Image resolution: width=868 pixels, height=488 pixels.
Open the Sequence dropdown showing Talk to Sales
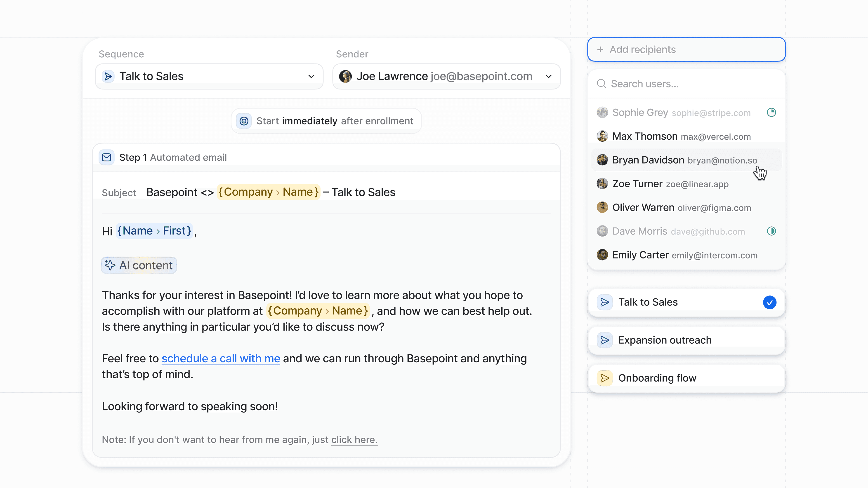coord(209,76)
